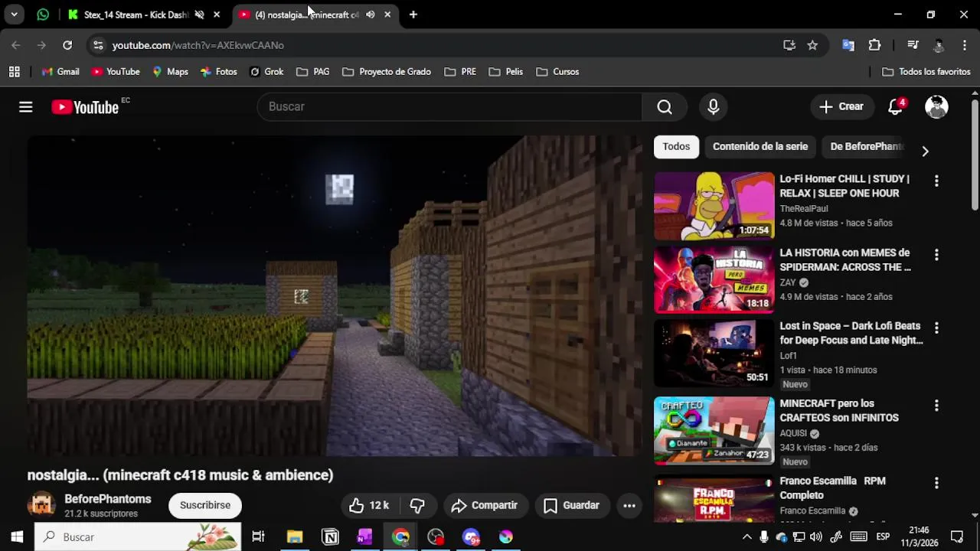Click the Crear button
980x551 pixels.
click(x=841, y=107)
